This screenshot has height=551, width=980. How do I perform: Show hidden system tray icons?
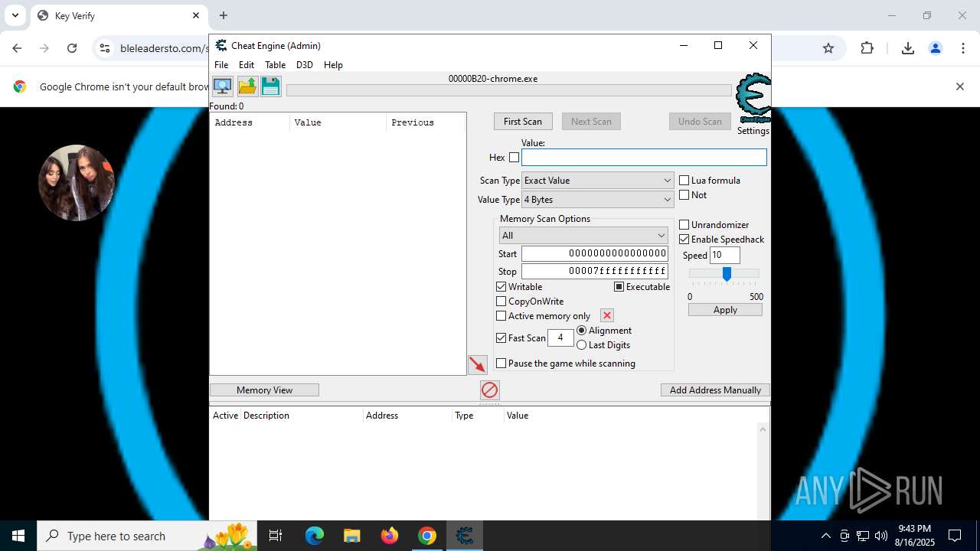click(825, 536)
